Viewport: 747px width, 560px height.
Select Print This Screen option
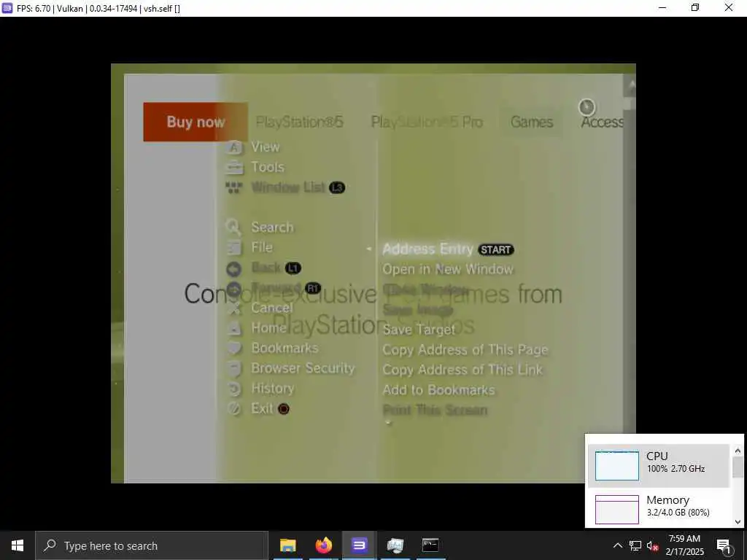pyautogui.click(x=435, y=410)
